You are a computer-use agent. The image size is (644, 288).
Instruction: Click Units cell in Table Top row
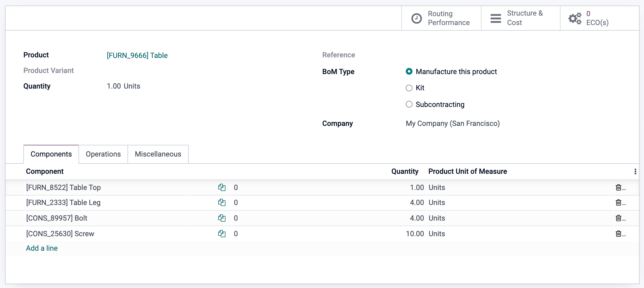(x=437, y=187)
